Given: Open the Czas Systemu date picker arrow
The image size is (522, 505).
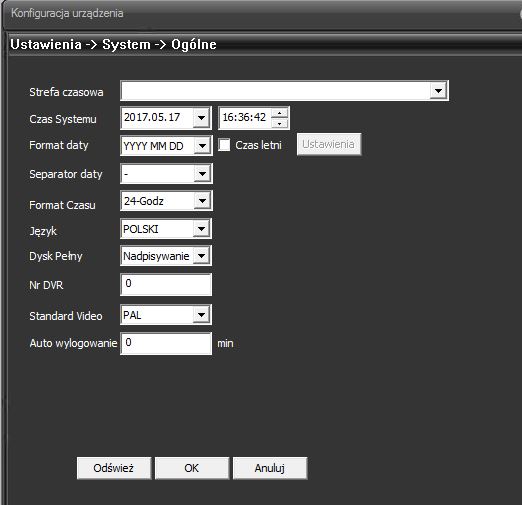Looking at the screenshot, I should pyautogui.click(x=201, y=118).
